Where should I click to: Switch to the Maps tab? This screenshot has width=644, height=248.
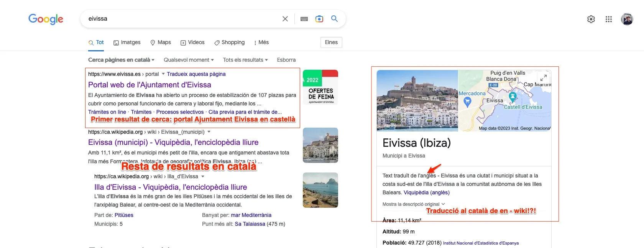point(161,43)
